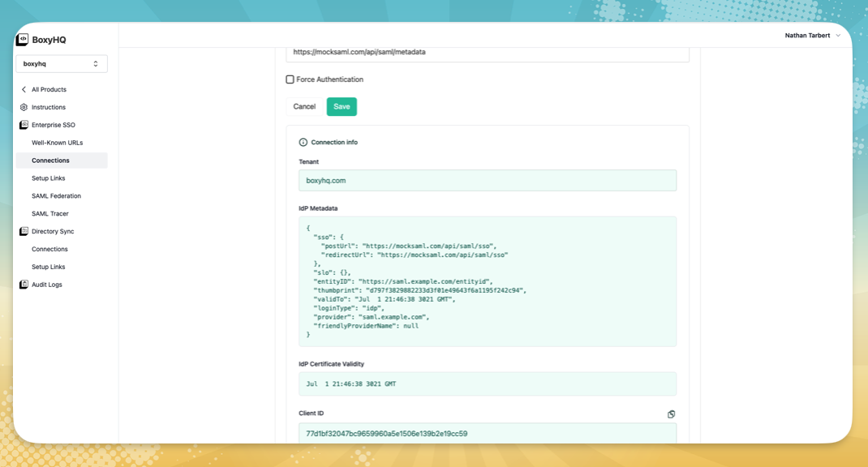Viewport: 868px width, 467px height.
Task: Open SAML Federation page
Action: click(x=56, y=196)
